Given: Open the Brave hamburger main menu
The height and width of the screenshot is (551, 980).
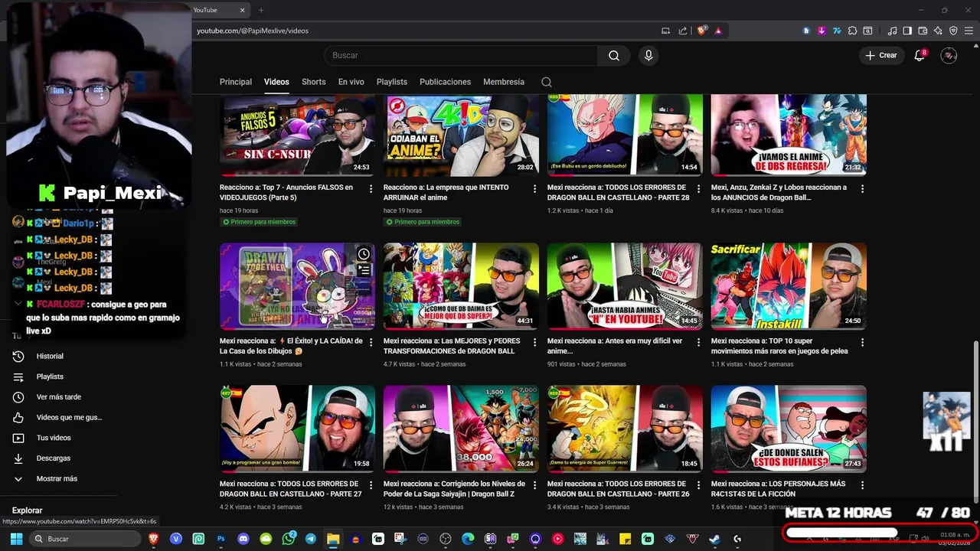Looking at the screenshot, I should pos(969,31).
